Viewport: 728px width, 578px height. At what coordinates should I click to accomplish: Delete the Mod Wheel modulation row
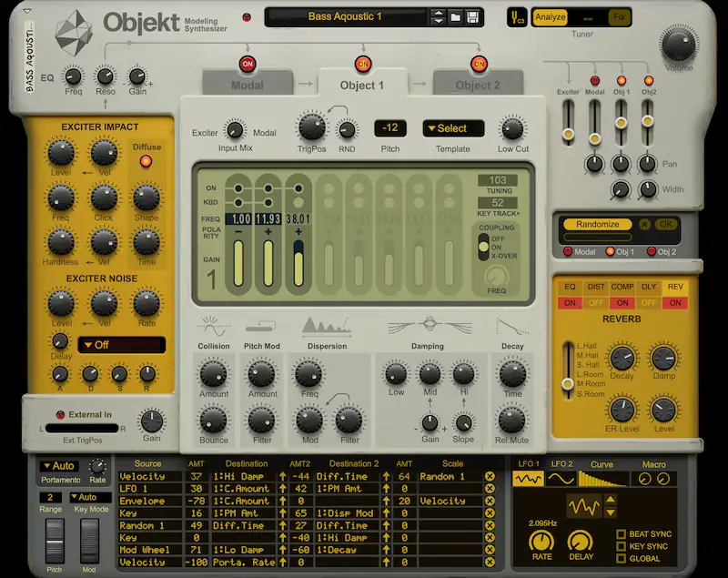[490, 550]
